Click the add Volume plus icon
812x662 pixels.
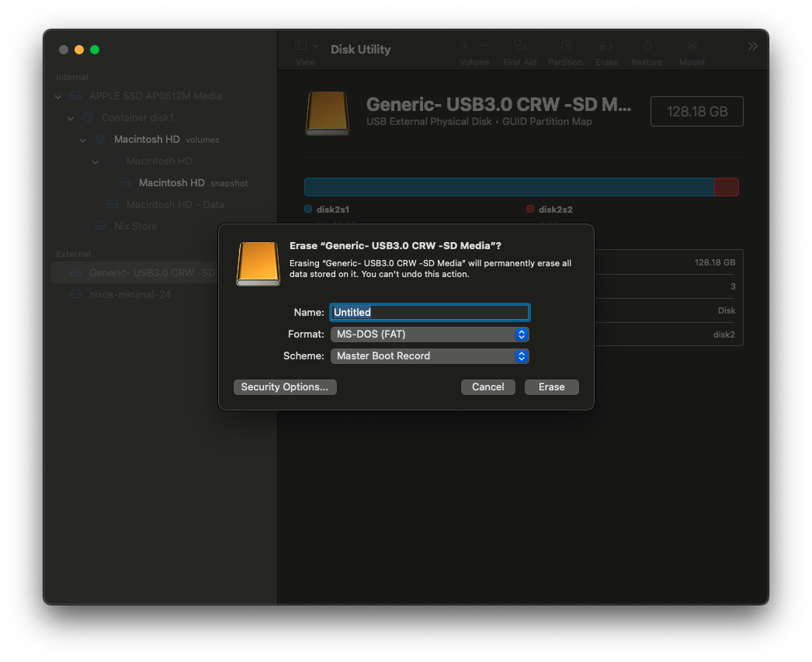pyautogui.click(x=464, y=46)
